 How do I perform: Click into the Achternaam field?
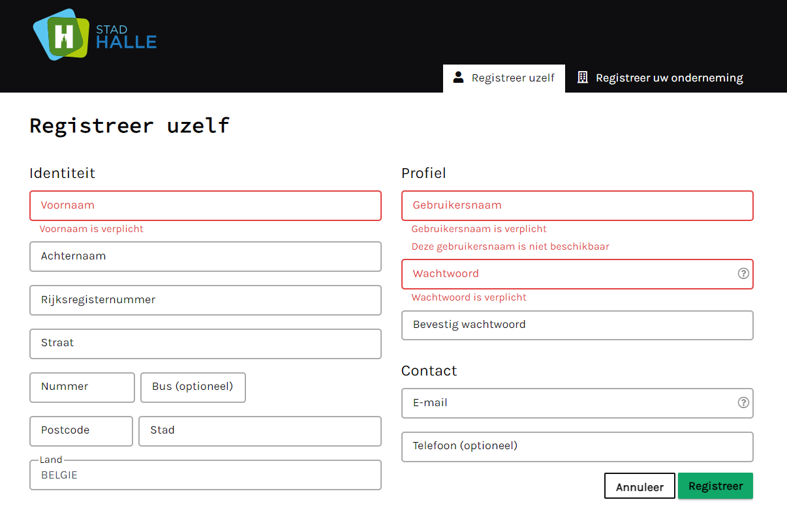205,256
